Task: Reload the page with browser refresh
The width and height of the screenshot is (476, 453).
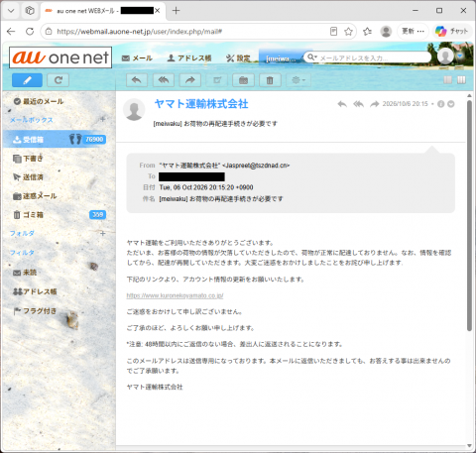Action: [30, 32]
